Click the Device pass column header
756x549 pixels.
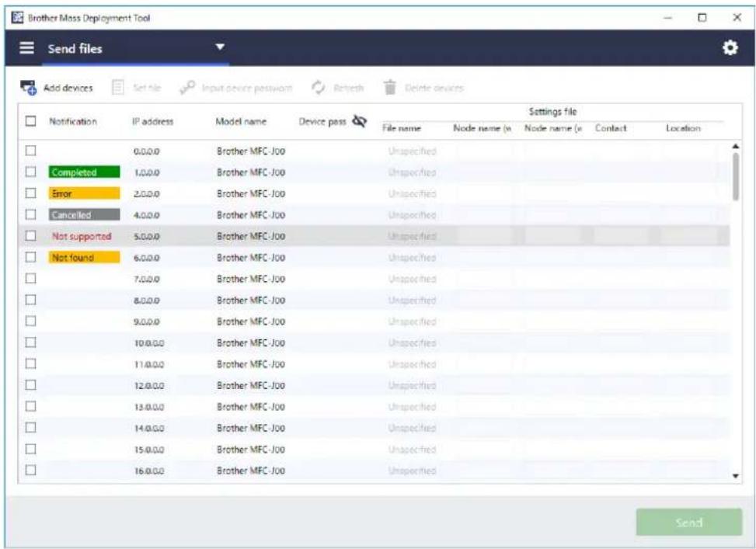[x=322, y=121]
